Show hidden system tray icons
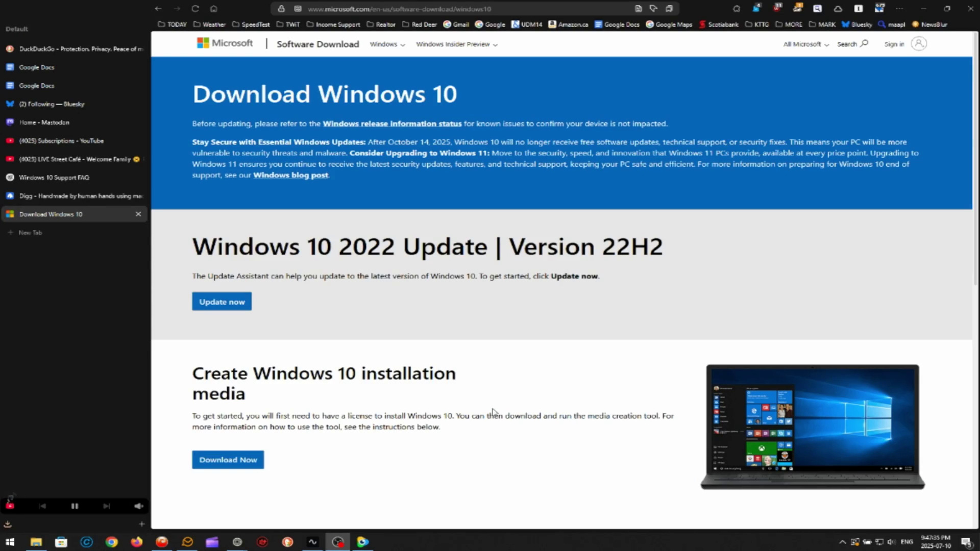 (x=843, y=542)
